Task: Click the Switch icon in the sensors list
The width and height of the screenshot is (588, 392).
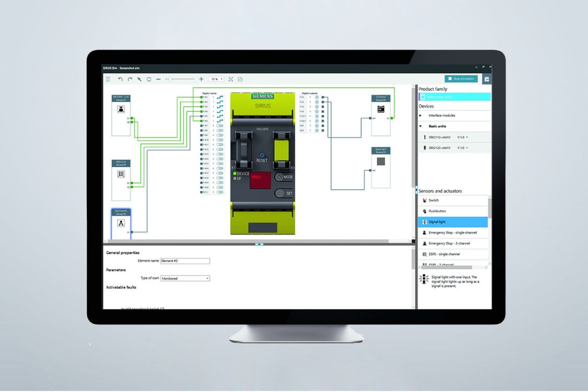Action: point(424,200)
